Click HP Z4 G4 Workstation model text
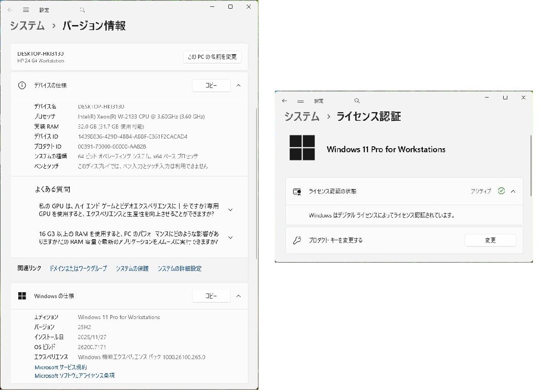 click(41, 61)
